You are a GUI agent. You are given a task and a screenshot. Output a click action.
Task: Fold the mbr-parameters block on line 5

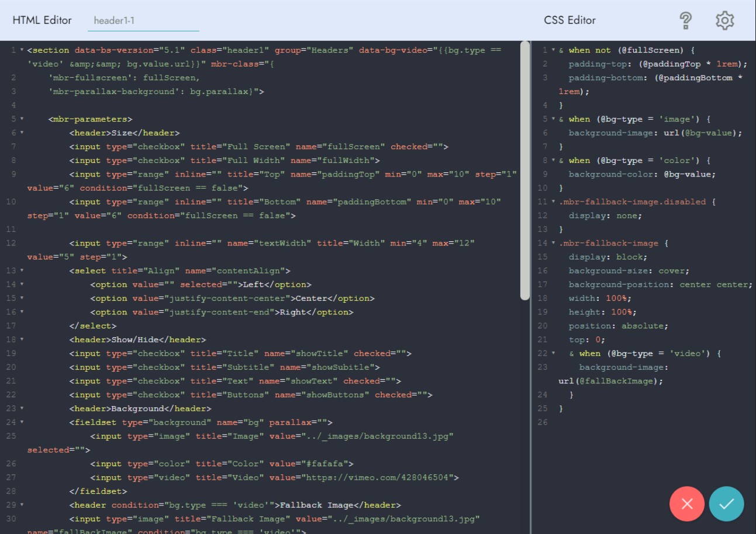22,119
